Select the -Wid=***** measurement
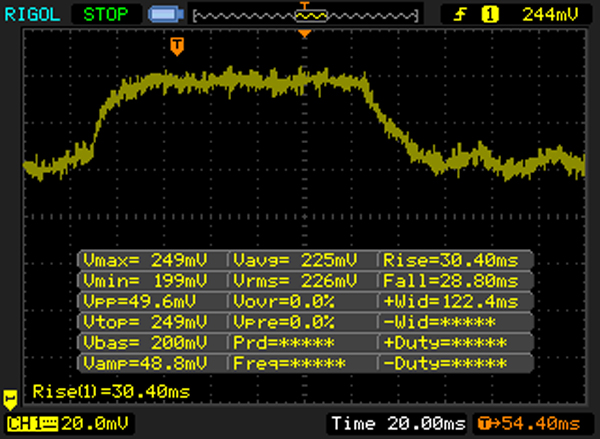Image resolution: width=600 pixels, height=439 pixels. (439, 322)
